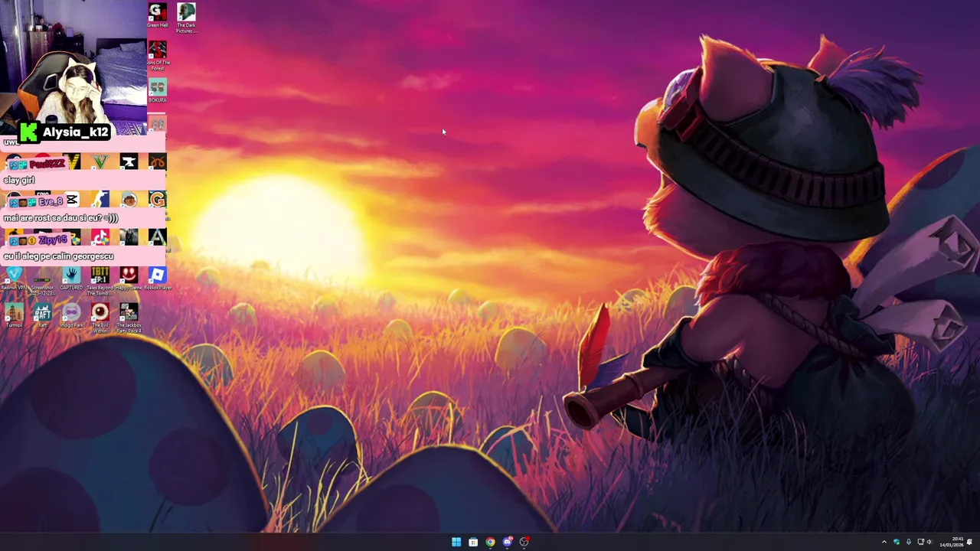Viewport: 980px width, 551px height.
Task: Open the CAPTURED game shortcut
Action: 71,279
